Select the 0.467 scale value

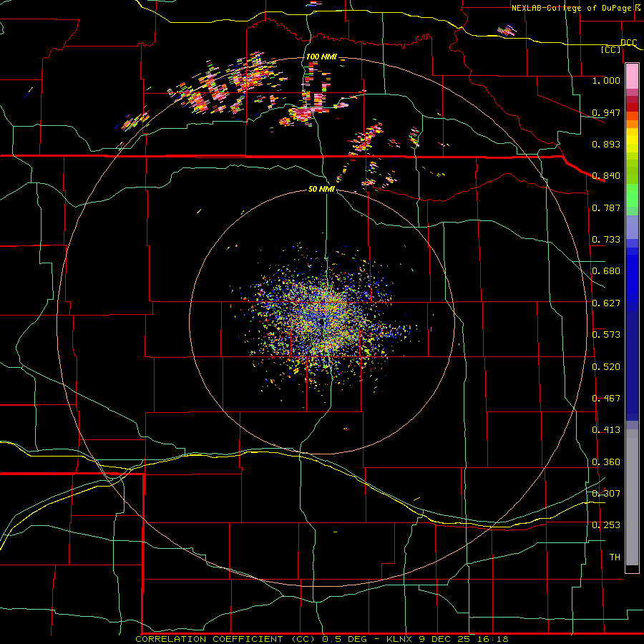coord(606,399)
